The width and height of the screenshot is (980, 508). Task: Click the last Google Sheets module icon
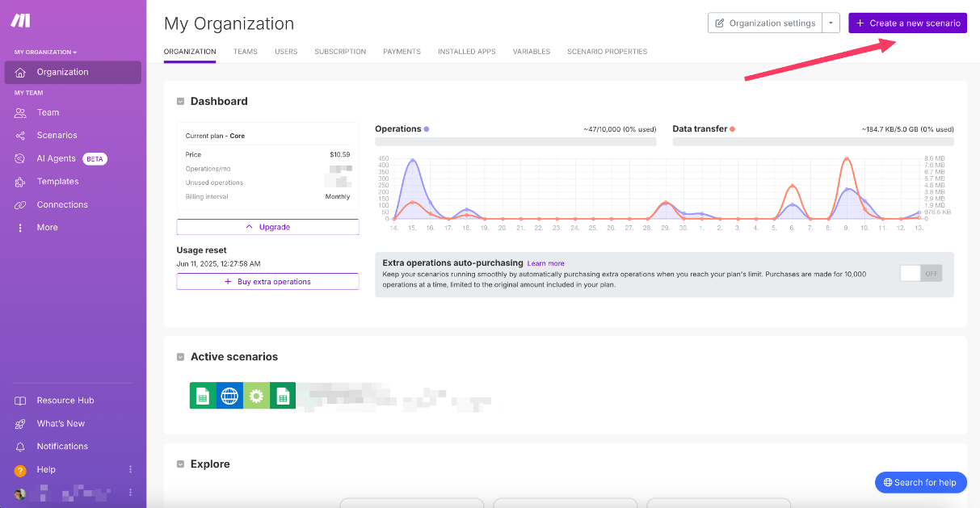[283, 396]
